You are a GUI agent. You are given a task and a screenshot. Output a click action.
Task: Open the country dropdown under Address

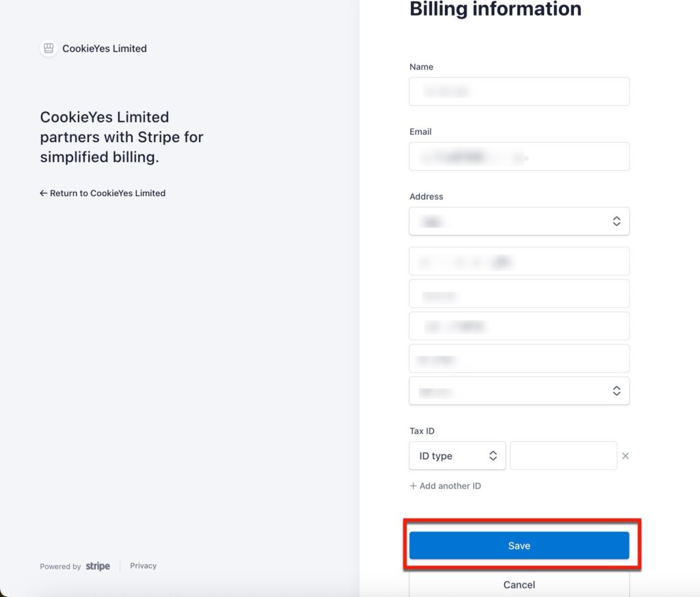tap(519, 221)
